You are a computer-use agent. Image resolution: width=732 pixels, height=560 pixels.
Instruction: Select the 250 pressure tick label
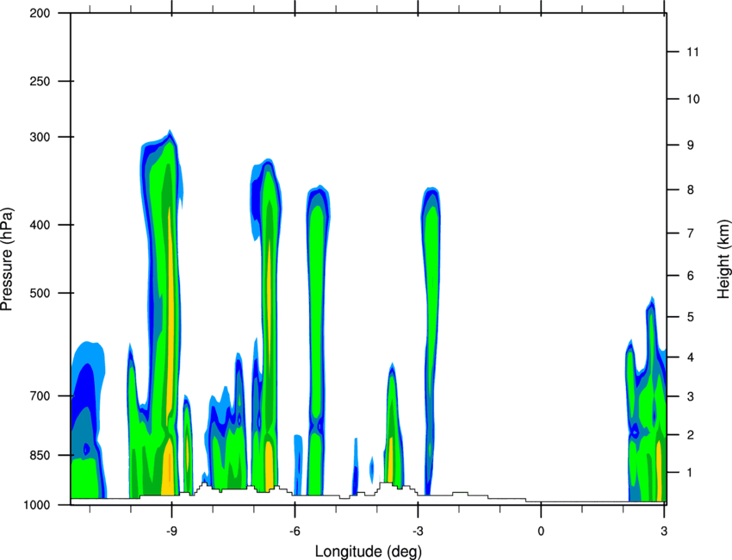click(x=40, y=81)
